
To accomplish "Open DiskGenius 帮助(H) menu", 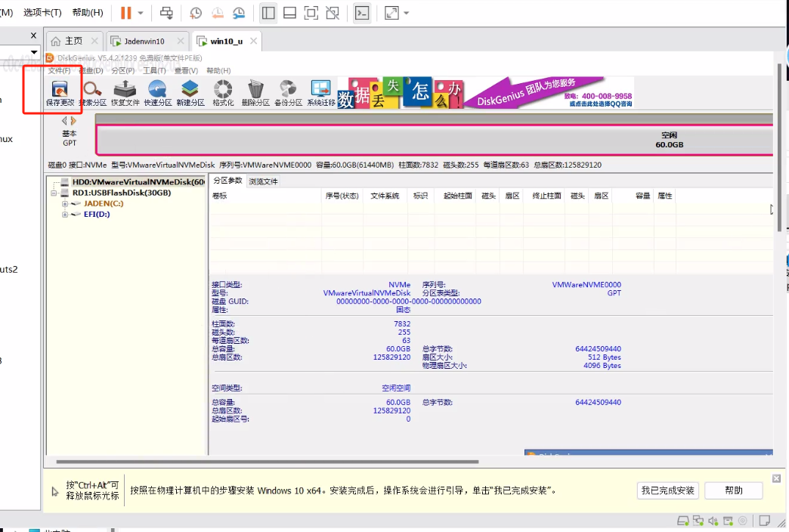I will 218,70.
